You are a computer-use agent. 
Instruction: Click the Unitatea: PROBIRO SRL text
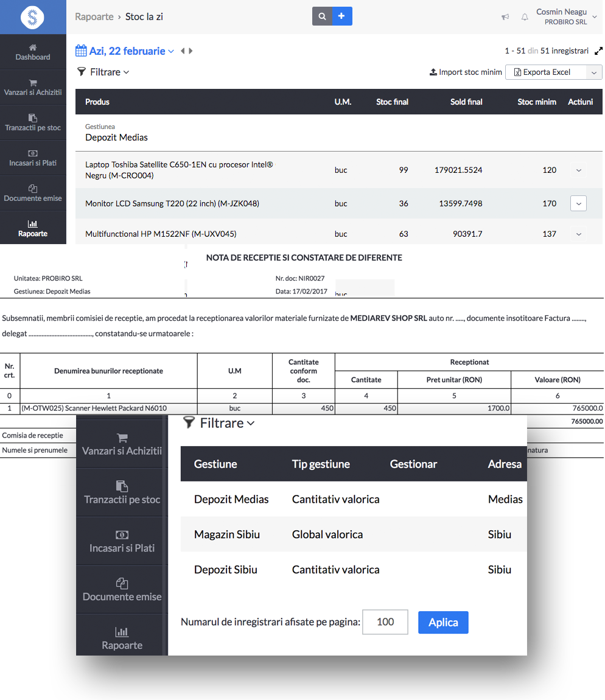tap(48, 278)
